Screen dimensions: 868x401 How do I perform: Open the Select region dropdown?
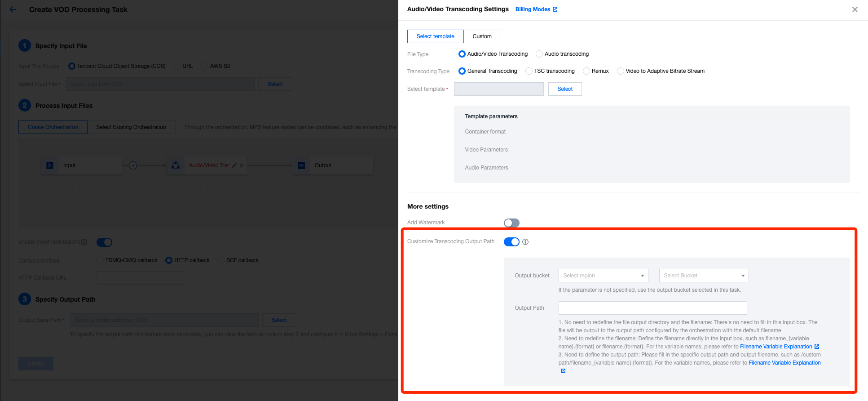tap(603, 276)
